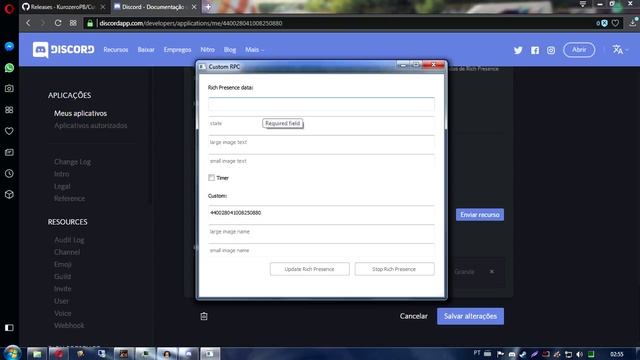Click Salvar alterações button
The width and height of the screenshot is (640, 360).
pos(470,316)
